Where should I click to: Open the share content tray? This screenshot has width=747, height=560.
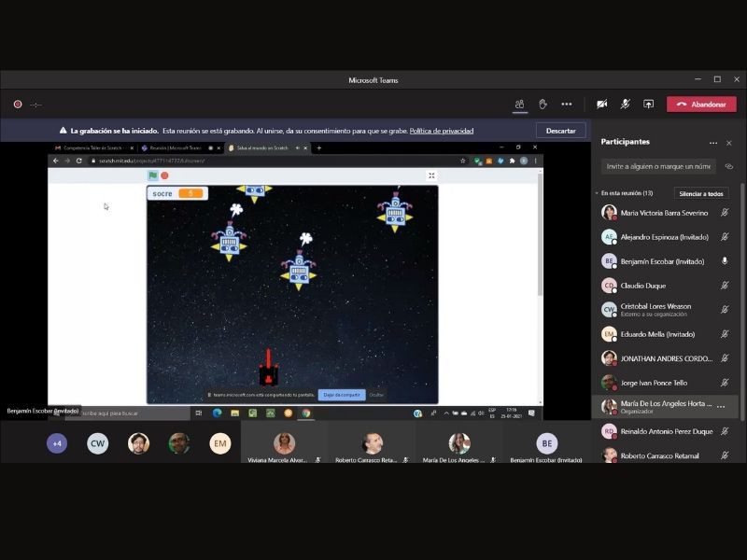648,105
